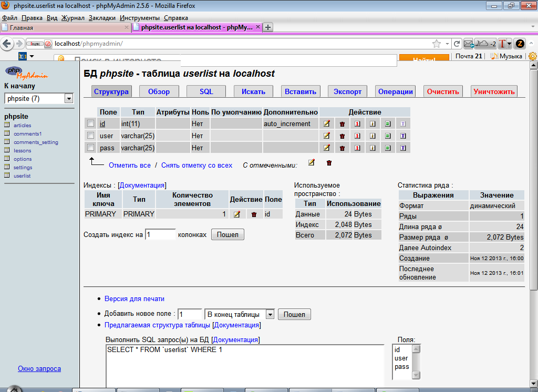Open a new browser tab
This screenshot has height=392, width=538.
click(x=268, y=27)
